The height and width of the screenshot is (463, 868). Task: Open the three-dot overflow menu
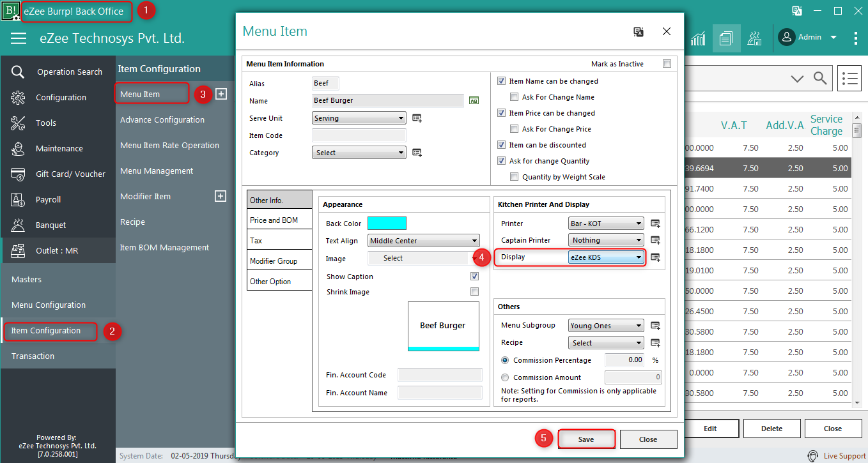coord(856,38)
